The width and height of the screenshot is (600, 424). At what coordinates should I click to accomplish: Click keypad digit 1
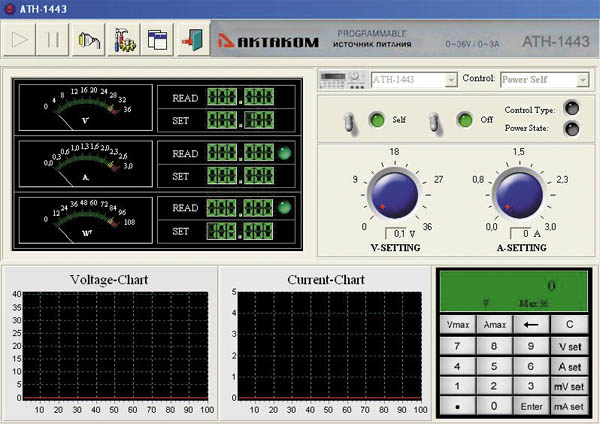coord(458,387)
